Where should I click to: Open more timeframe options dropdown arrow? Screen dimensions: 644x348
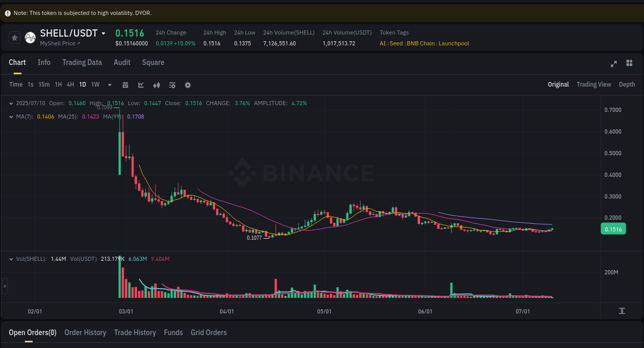tap(109, 85)
